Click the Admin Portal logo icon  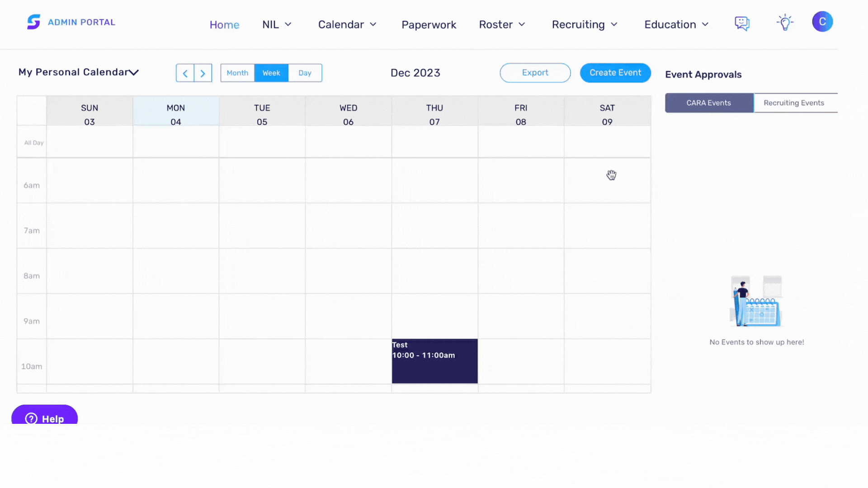click(33, 22)
